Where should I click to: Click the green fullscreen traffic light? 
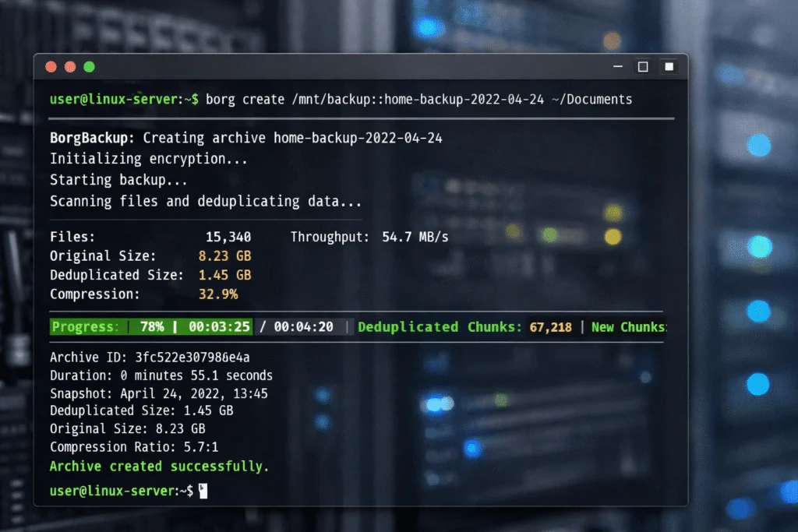coord(89,67)
